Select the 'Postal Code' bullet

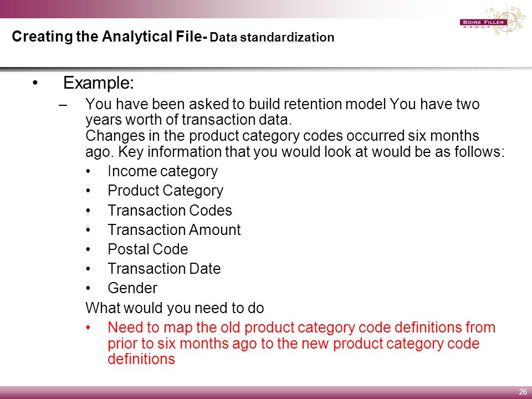[147, 249]
